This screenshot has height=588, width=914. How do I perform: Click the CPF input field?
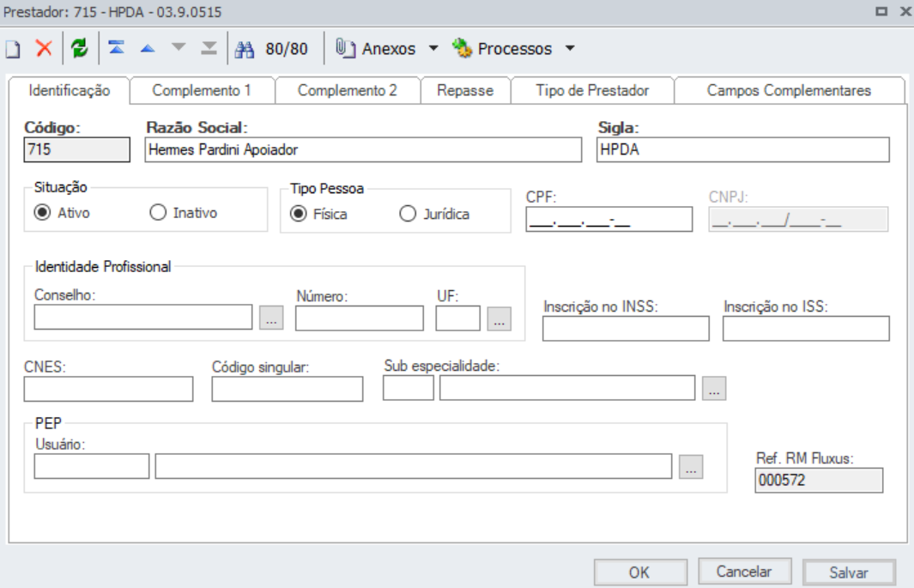pos(609,220)
